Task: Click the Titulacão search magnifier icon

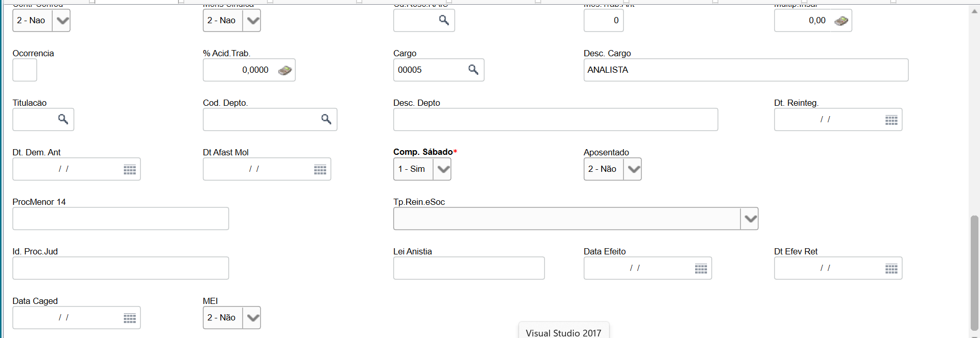Action: [x=63, y=119]
